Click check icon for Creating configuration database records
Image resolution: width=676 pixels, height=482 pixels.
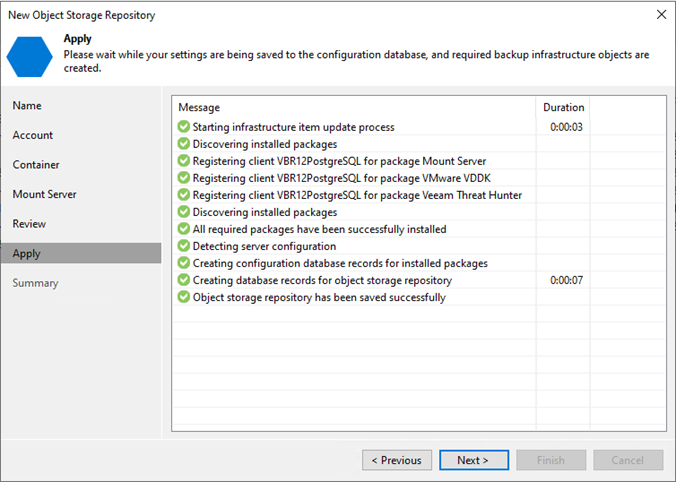[x=184, y=263]
